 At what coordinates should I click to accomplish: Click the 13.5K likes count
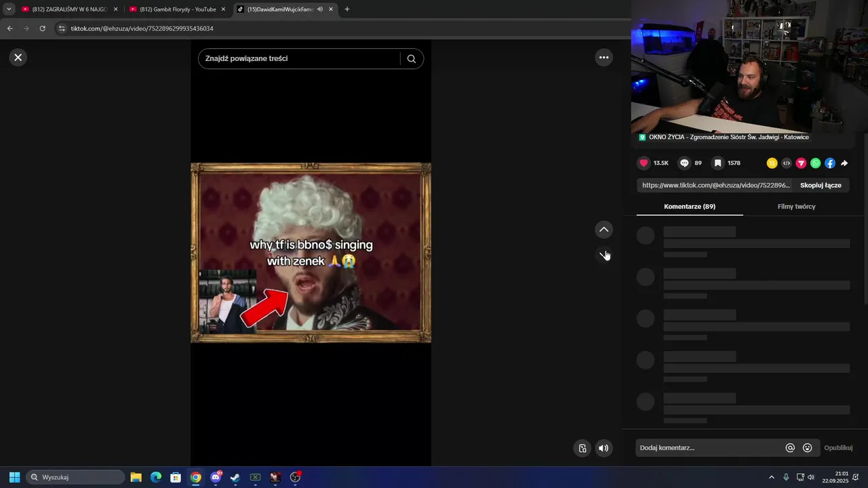tap(661, 163)
